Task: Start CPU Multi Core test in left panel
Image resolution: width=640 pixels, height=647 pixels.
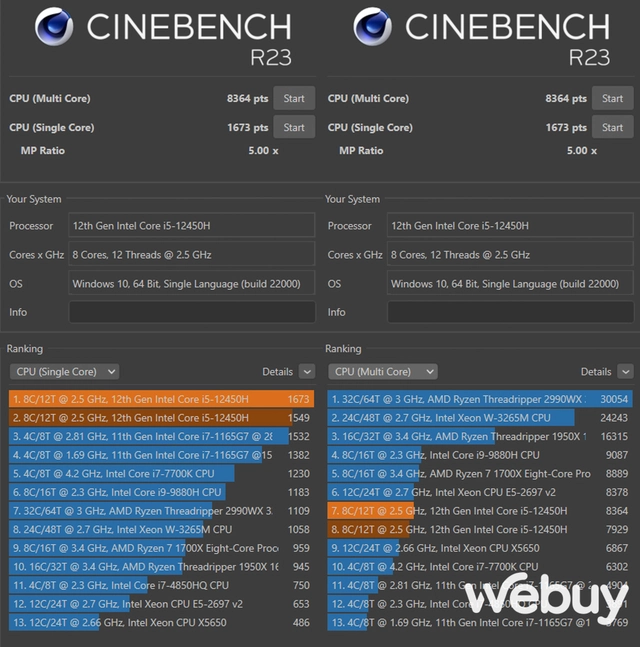Action: tap(294, 98)
